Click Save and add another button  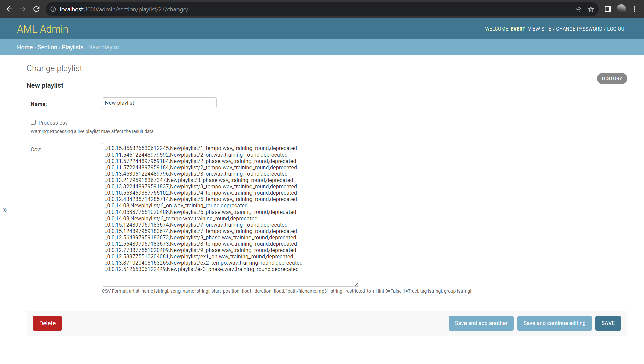[481, 323]
